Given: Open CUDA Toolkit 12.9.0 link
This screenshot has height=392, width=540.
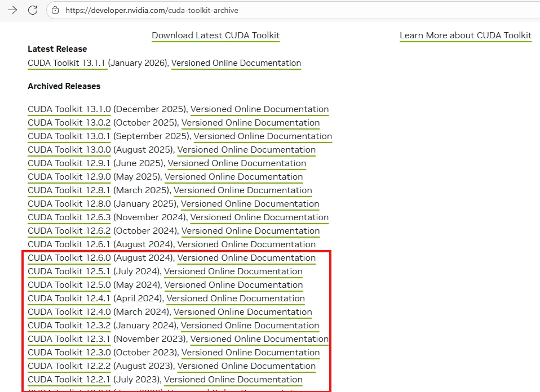Looking at the screenshot, I should 69,176.
